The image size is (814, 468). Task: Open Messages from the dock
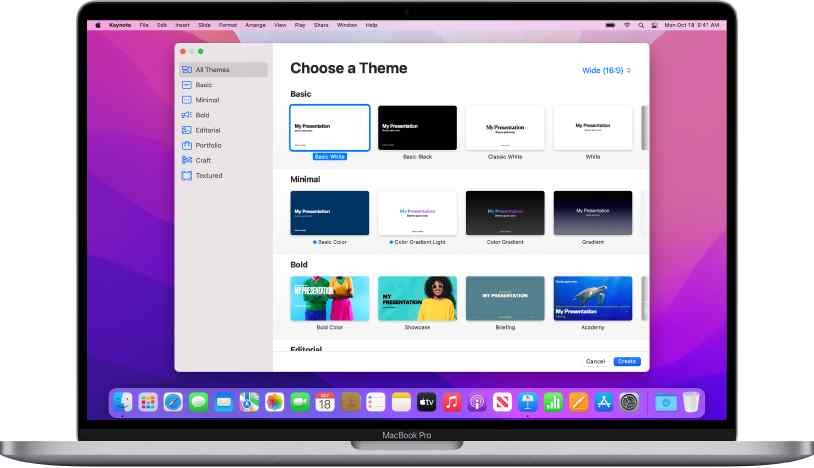pos(198,402)
